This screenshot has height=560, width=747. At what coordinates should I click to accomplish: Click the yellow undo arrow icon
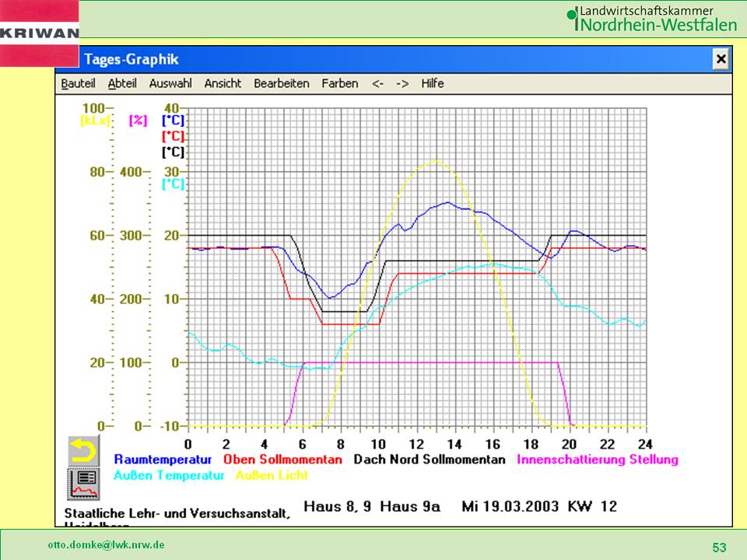[82, 451]
